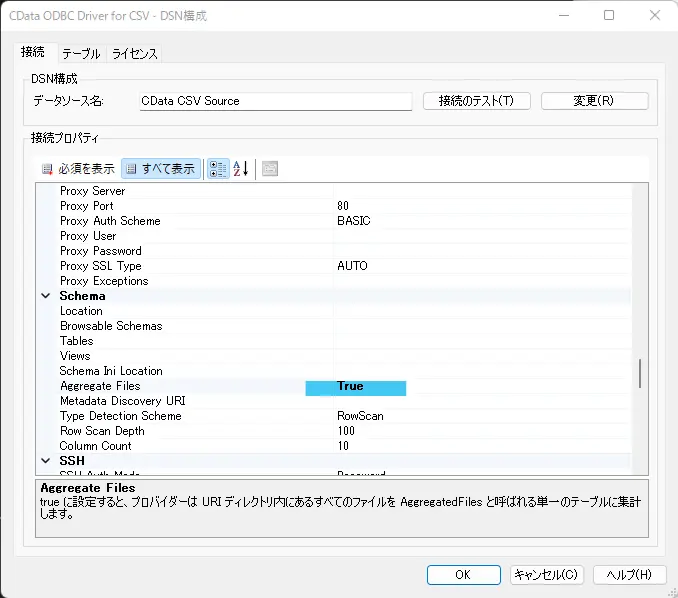Open help with the ヘルプ(H) button
The image size is (678, 598).
pos(629,575)
